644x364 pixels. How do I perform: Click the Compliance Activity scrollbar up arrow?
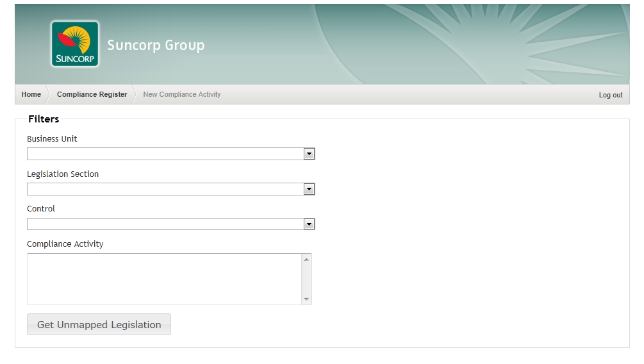306,260
